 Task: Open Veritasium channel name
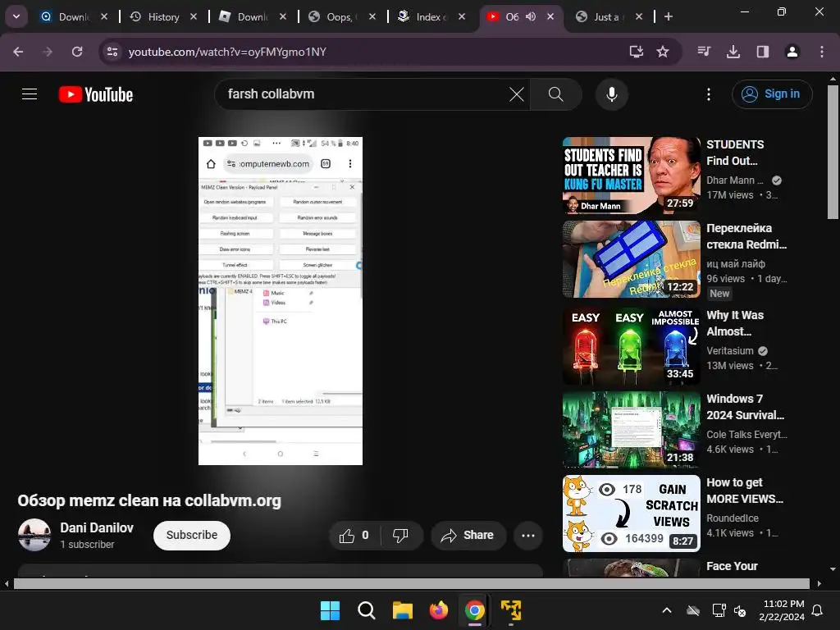click(729, 351)
